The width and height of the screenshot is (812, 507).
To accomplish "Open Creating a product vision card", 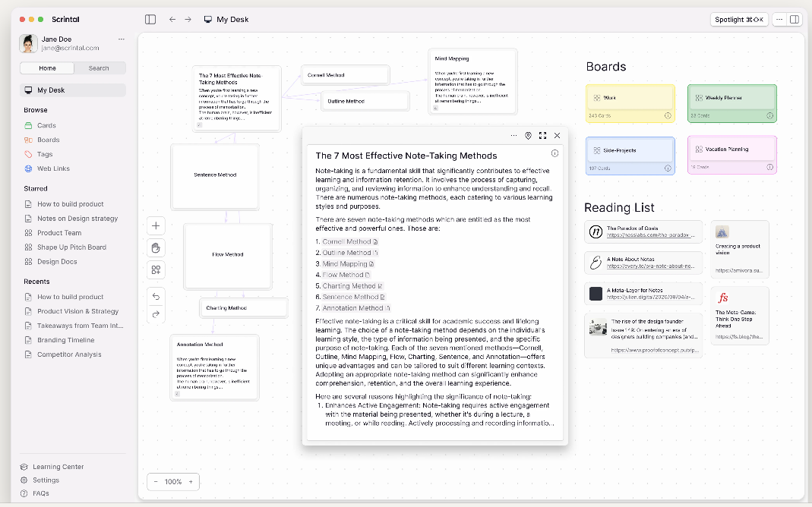I will click(x=740, y=250).
